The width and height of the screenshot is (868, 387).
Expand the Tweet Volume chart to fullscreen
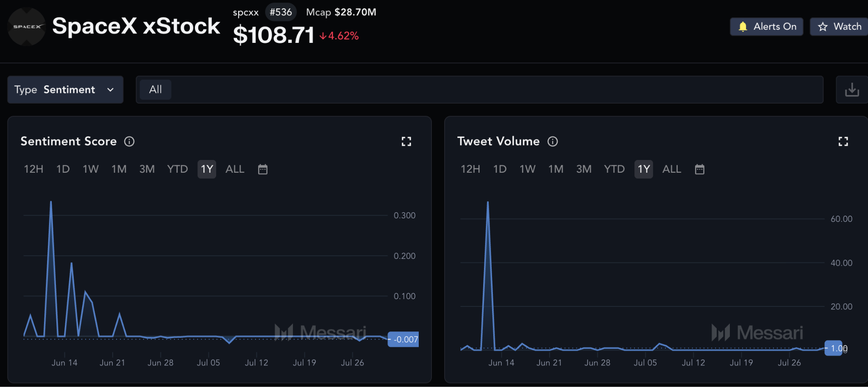coord(843,141)
